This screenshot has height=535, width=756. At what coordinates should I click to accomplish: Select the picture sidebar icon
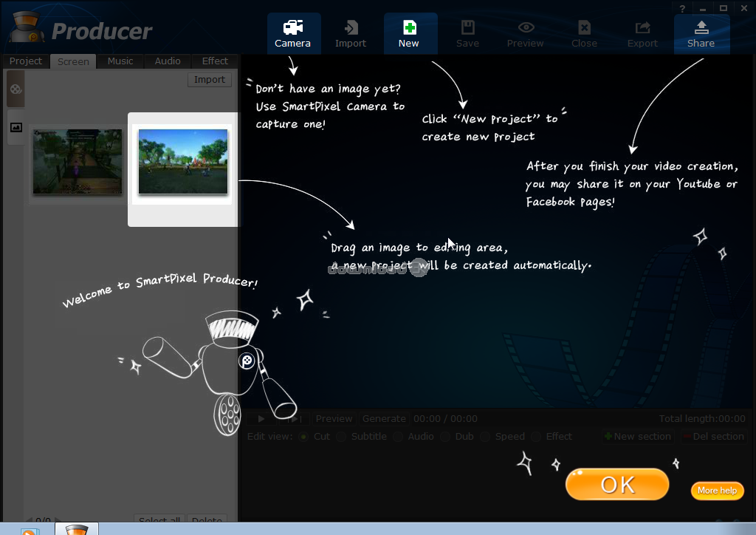pyautogui.click(x=16, y=127)
